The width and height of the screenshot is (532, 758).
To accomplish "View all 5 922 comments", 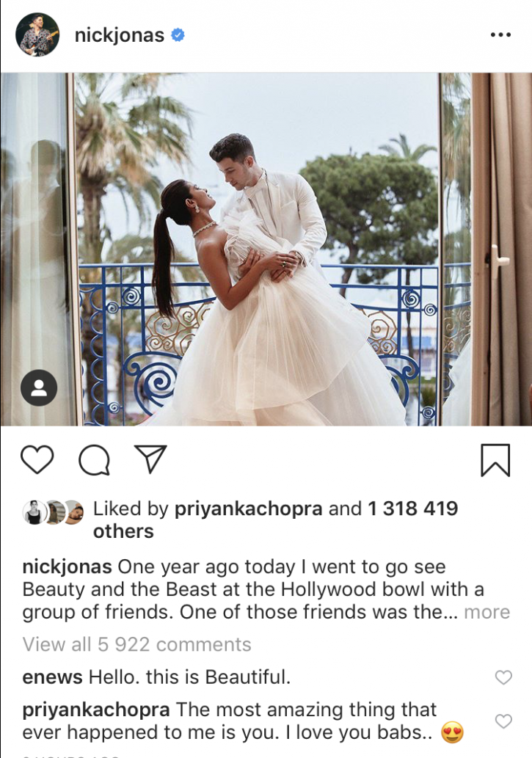I will [137, 644].
